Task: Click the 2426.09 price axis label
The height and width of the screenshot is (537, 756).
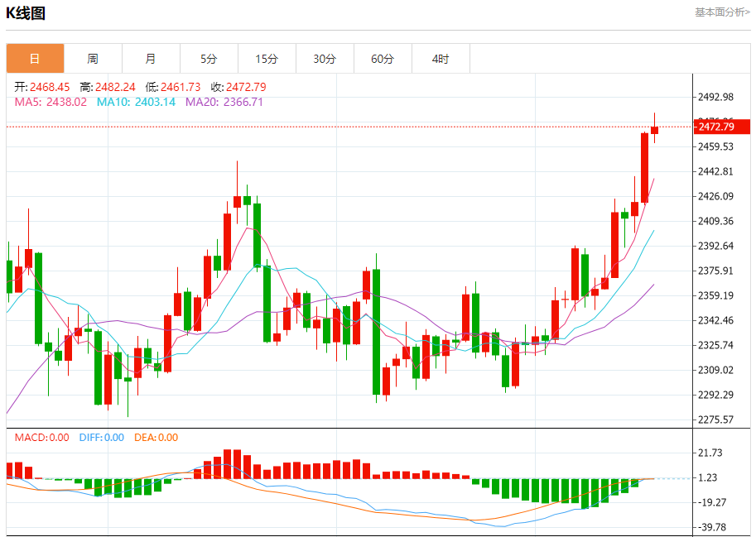Action: click(716, 196)
